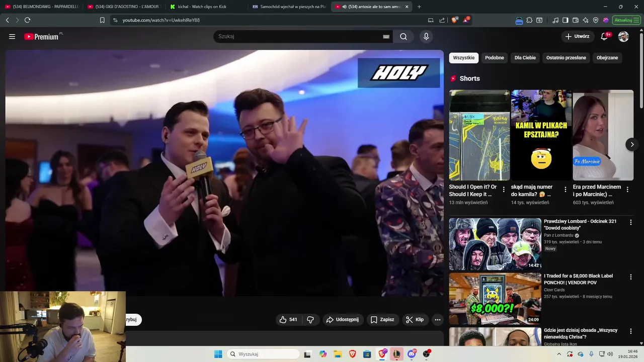Go to YouTube Premium home logo
The width and height of the screenshot is (644, 362).
(x=42, y=37)
